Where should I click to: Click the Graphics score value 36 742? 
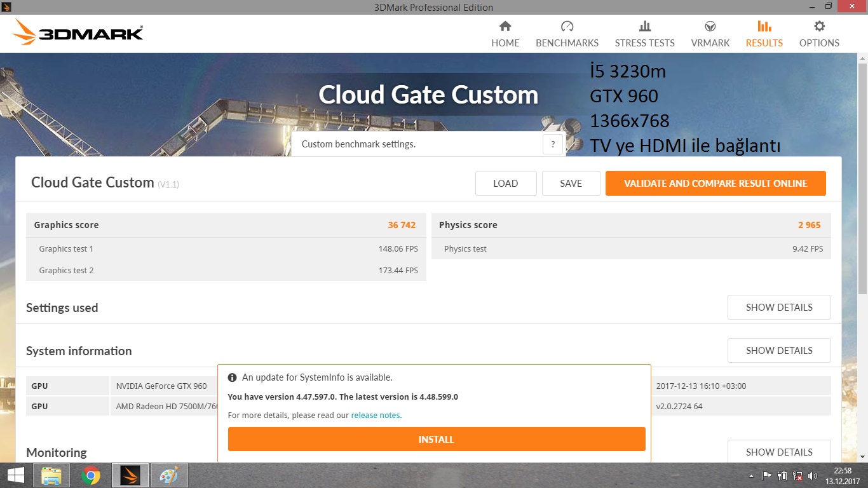(402, 225)
